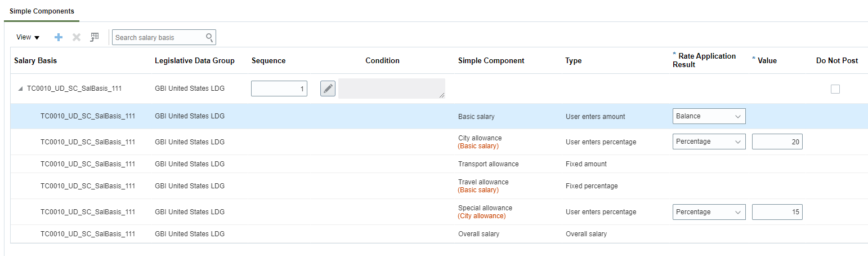The width and height of the screenshot is (868, 256).
Task: Open Basic salary Balance dropdown
Action: tap(709, 116)
